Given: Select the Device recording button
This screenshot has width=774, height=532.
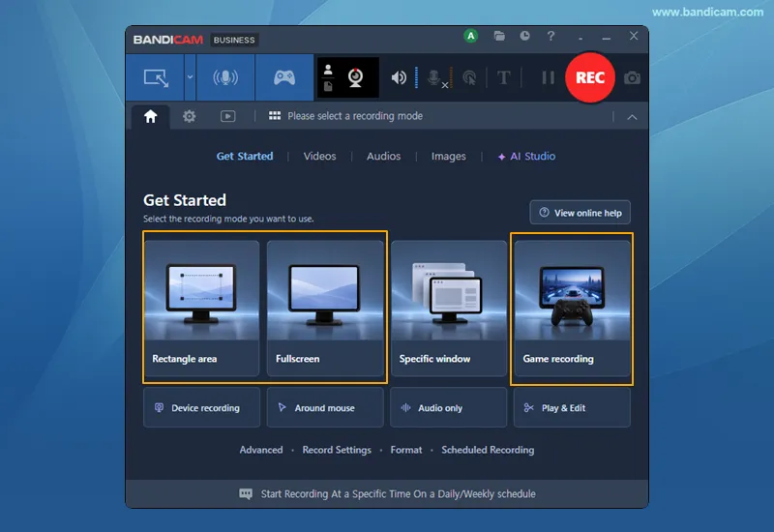Looking at the screenshot, I should (201, 407).
